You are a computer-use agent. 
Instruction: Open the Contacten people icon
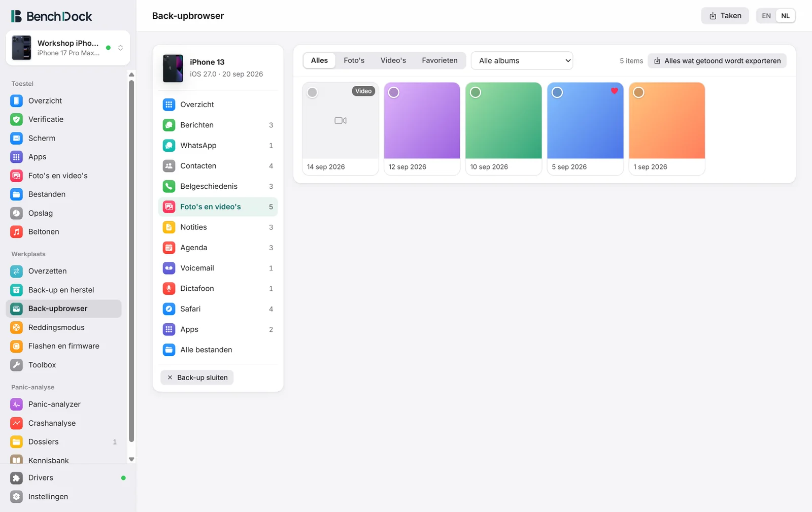169,166
